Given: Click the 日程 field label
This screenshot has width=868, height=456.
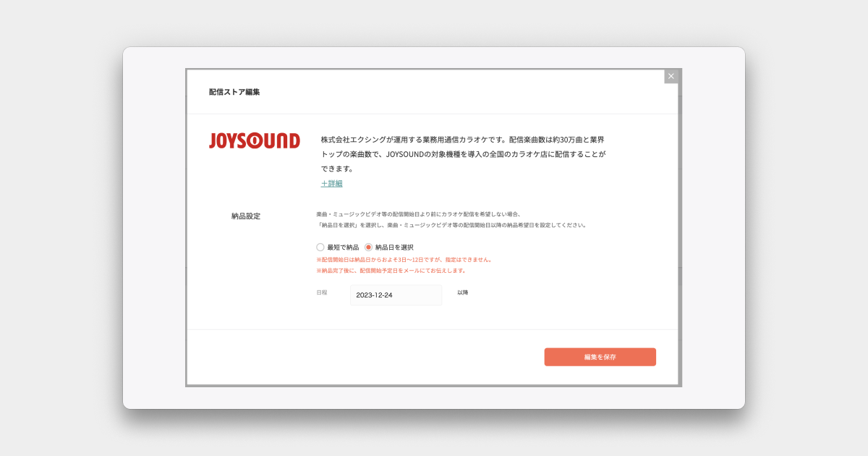Looking at the screenshot, I should [x=322, y=292].
